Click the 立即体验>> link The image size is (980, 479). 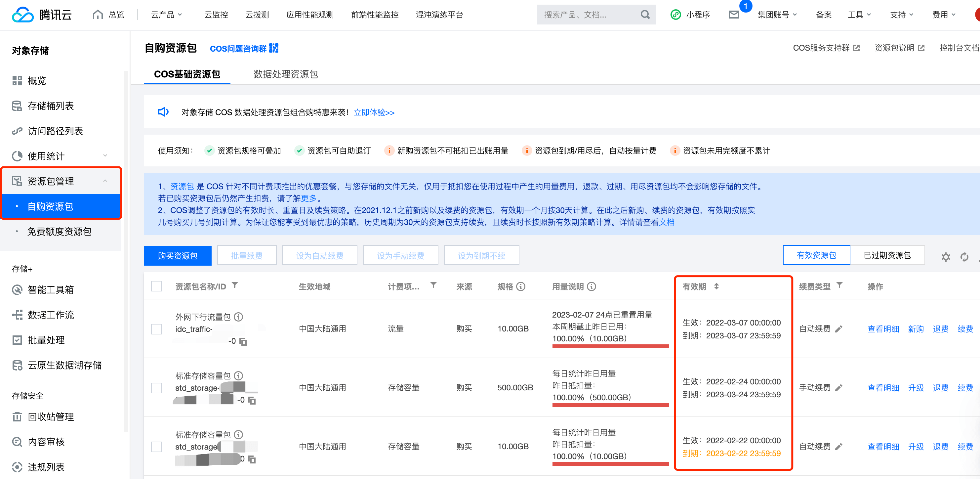[374, 112]
